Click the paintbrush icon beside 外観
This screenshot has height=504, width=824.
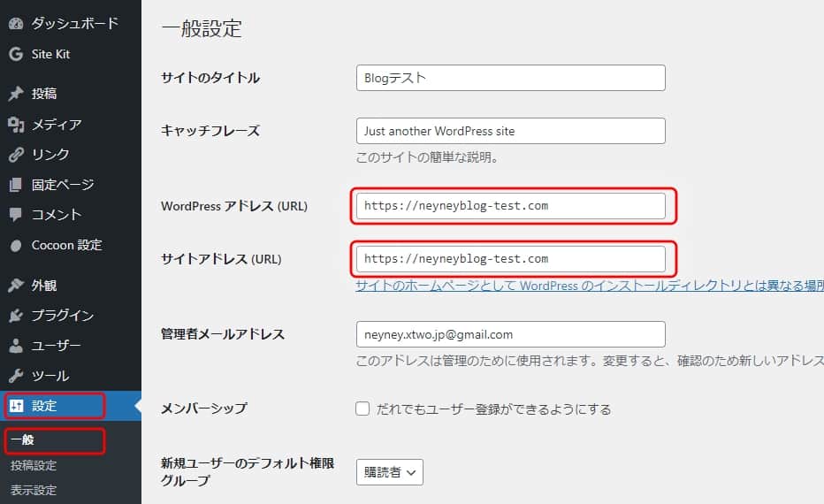click(16, 286)
